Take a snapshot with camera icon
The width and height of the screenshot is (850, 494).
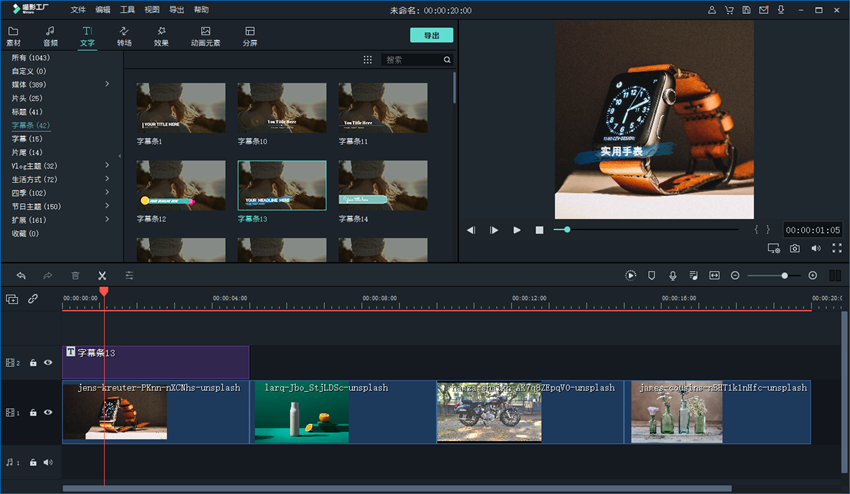(795, 248)
